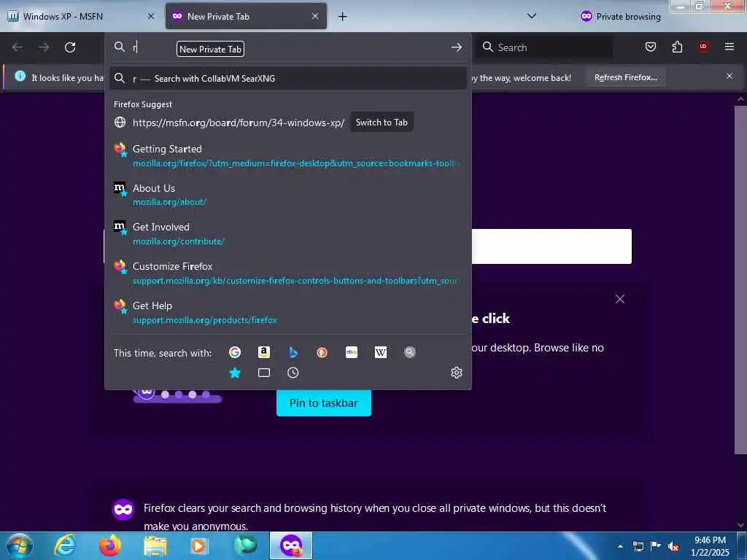Click the Refresh Firefox... button
The image size is (747, 560).
pos(625,77)
